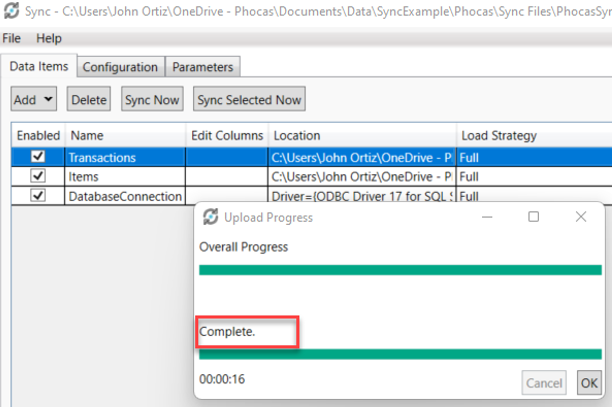This screenshot has height=407, width=612.
Task: Open the Help menu
Action: (48, 38)
